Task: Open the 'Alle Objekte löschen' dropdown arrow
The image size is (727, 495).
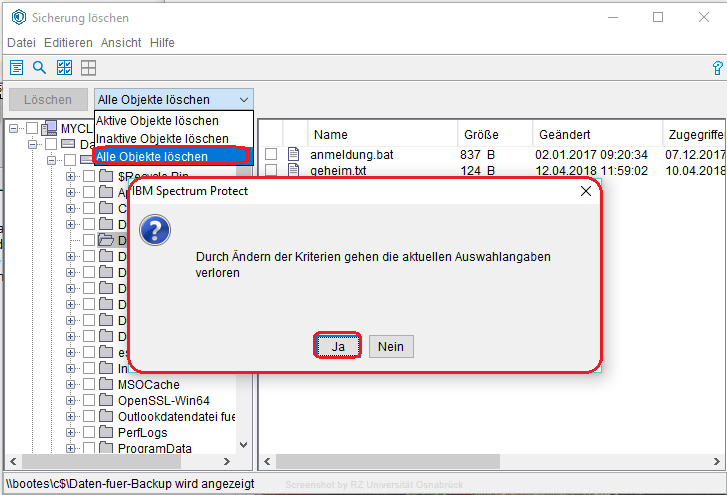Action: click(x=244, y=100)
